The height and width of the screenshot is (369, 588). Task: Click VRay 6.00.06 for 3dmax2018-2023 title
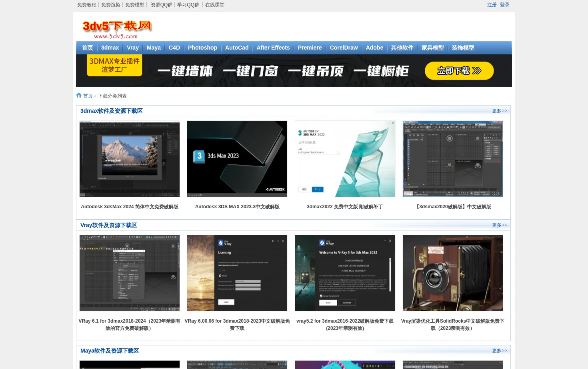237,325
